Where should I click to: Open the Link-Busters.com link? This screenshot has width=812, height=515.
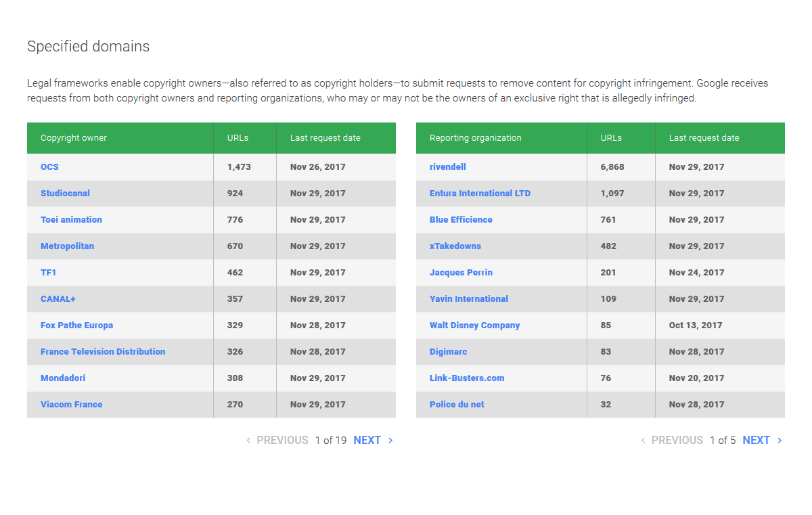point(467,378)
